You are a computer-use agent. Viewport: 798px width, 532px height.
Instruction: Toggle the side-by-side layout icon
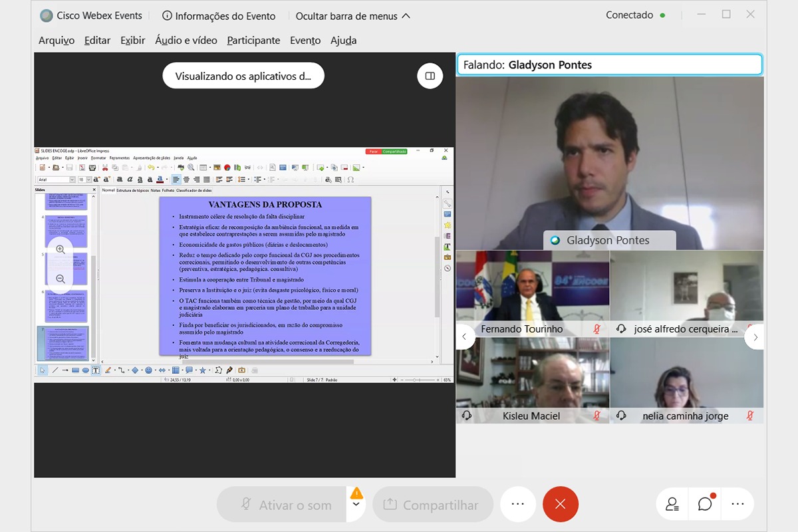tap(430, 76)
